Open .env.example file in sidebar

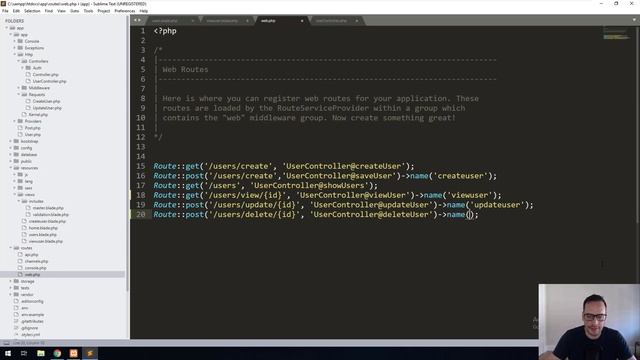pos(32,315)
